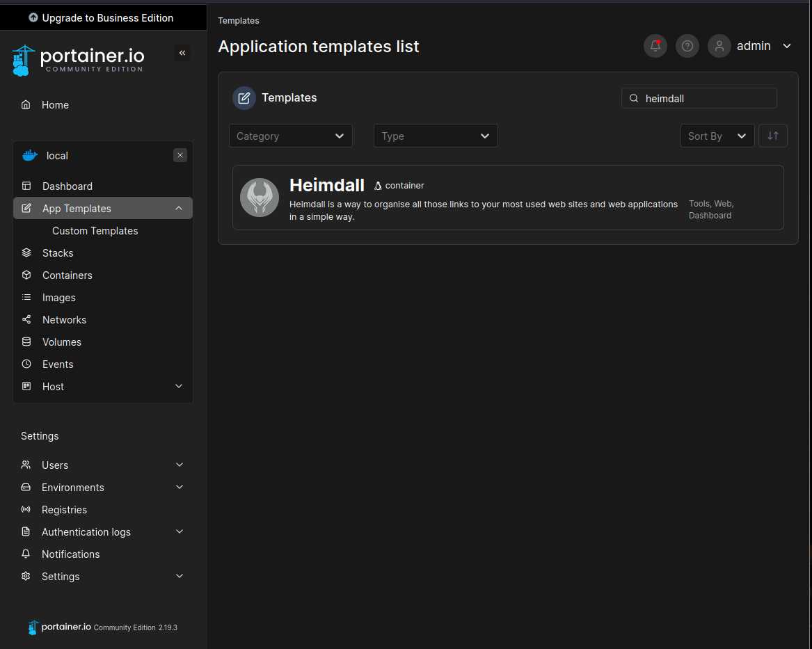
Task: Click the Containers box icon
Action: pos(26,275)
